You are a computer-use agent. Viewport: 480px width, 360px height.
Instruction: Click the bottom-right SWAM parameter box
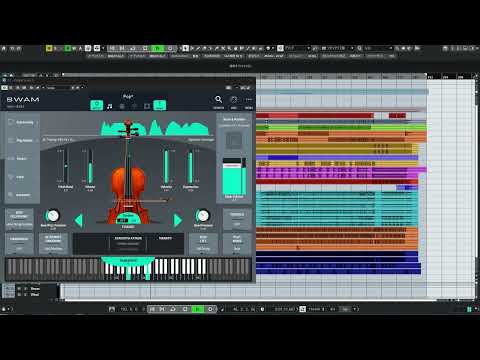point(237,244)
